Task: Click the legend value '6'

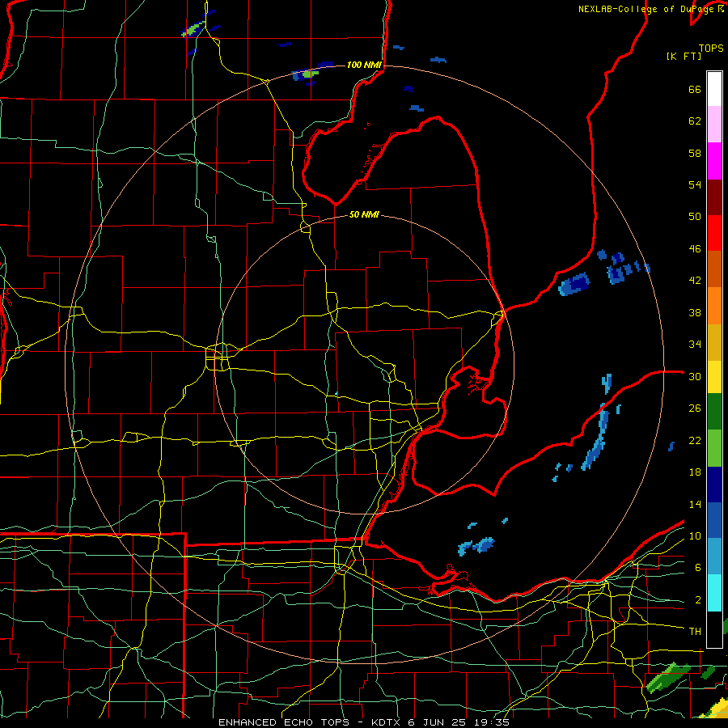Action: [x=697, y=568]
